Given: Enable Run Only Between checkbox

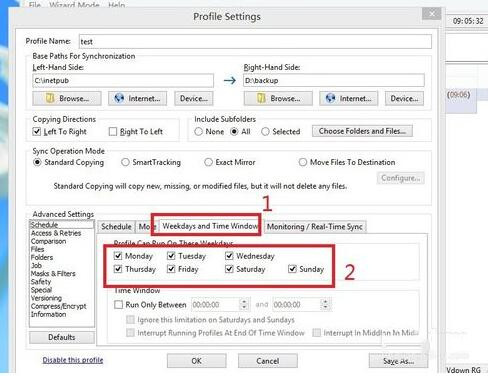Looking at the screenshot, I should (x=118, y=305).
